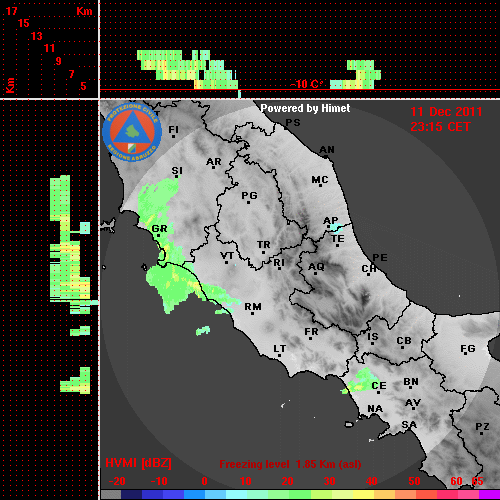This screenshot has height=500, width=500.
Task: Click the AV city label
Action: 413,403
